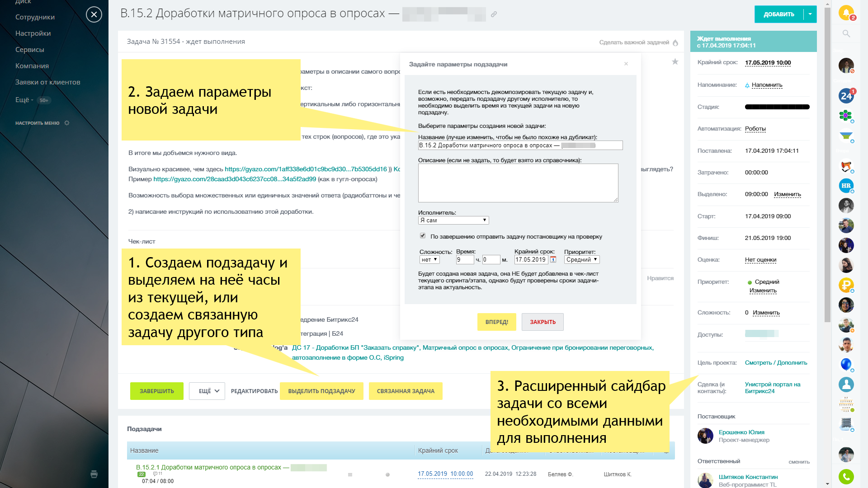Click НАСТРОИТЬ МЕНЮ label

pos(38,123)
